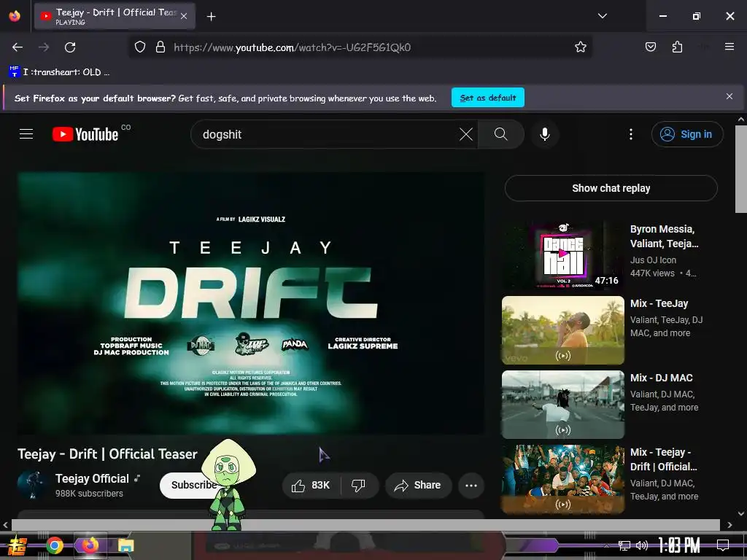
Task: Launch Google Chrome from the taskbar
Action: tap(55, 545)
